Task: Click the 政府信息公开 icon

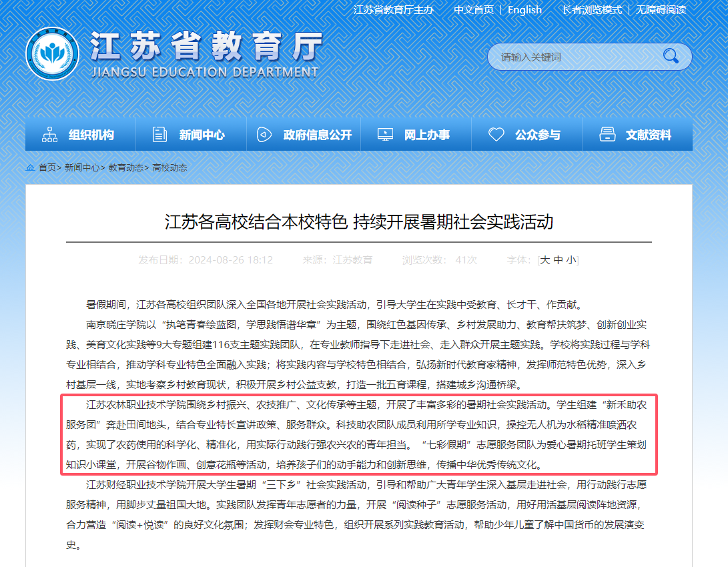Action: click(x=264, y=135)
